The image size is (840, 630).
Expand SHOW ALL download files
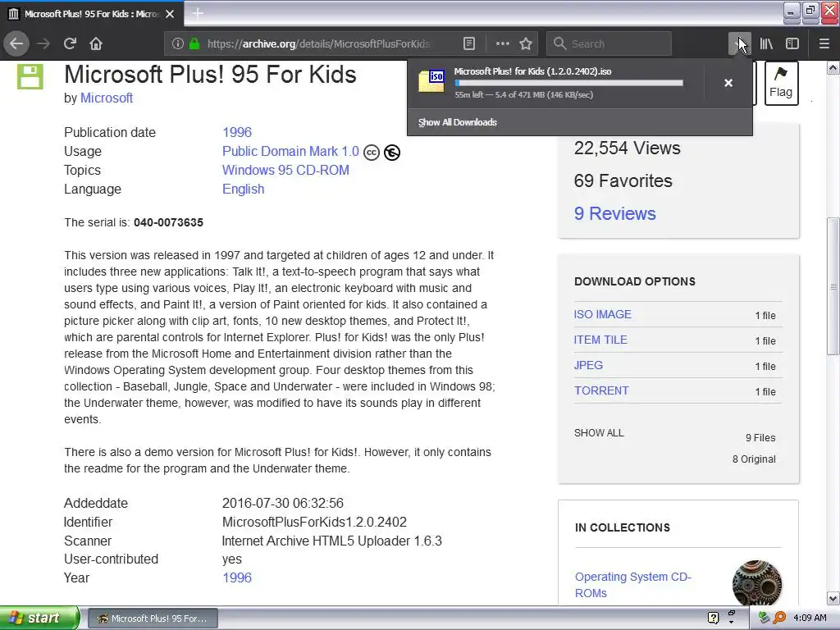point(599,433)
